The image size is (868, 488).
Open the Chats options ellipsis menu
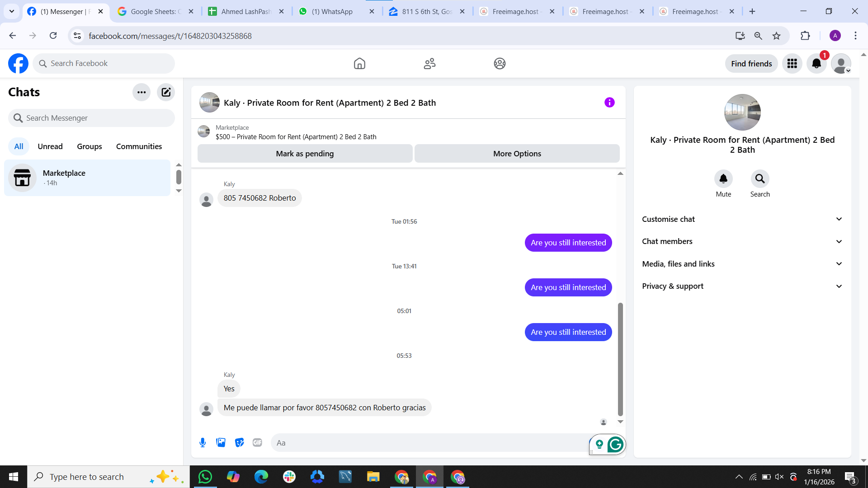[x=142, y=92]
